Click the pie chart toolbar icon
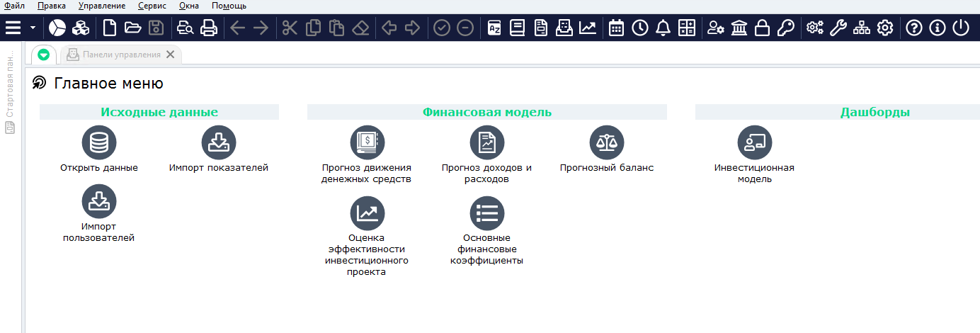980x333 pixels. pos(57,28)
